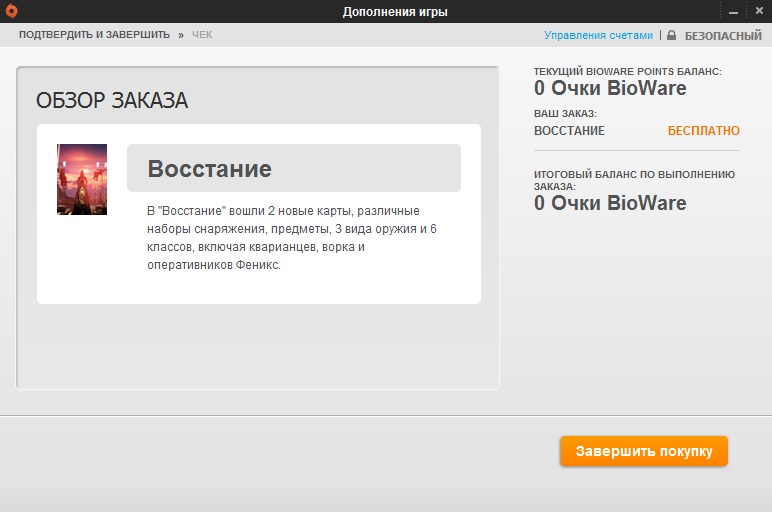Click the Восстание description paragraph
772x512 pixels.
pyautogui.click(x=291, y=238)
